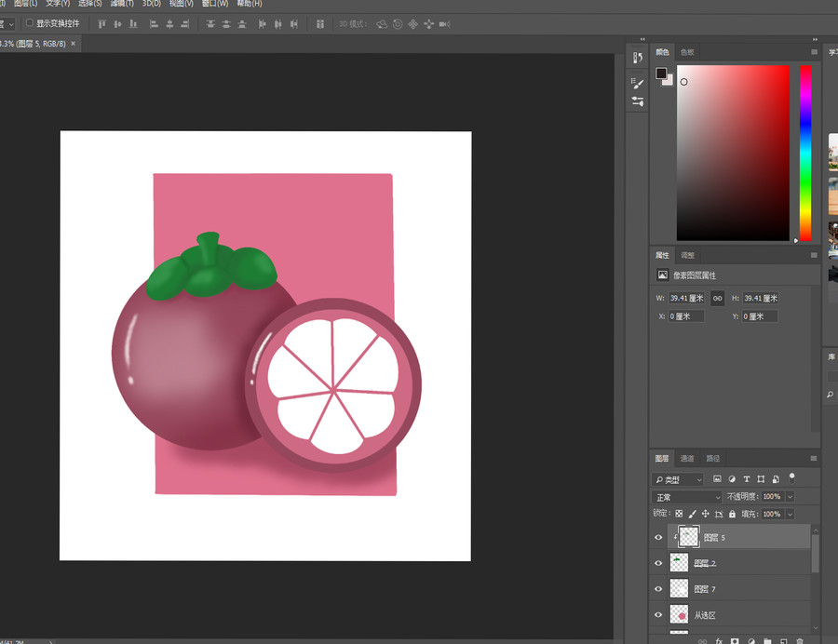Open the Brushes panel icon
Viewport: 838px width, 644px height.
pyautogui.click(x=638, y=84)
